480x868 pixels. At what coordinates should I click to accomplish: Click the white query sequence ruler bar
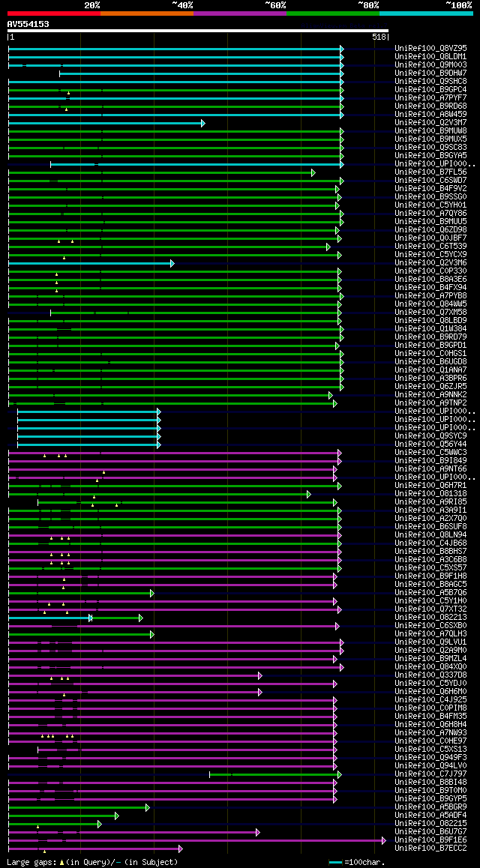coord(198,31)
